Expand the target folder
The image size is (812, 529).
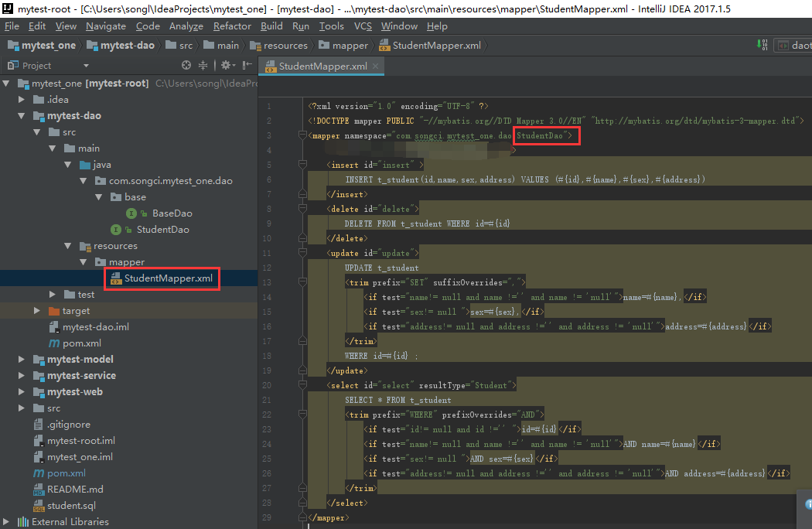click(37, 311)
